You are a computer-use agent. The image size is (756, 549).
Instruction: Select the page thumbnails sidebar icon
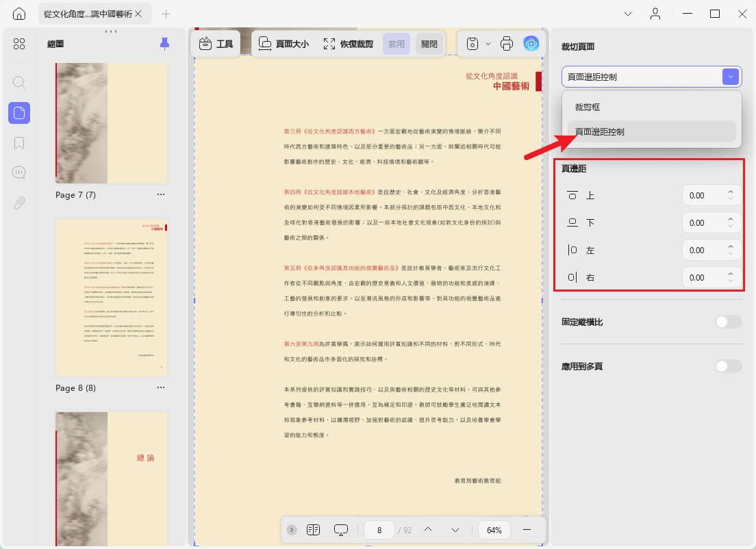click(x=19, y=113)
